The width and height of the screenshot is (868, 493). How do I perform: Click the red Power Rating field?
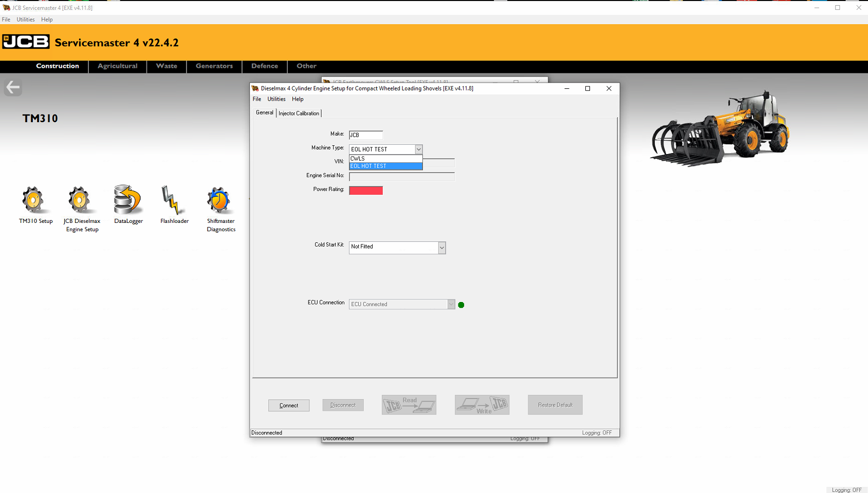tap(366, 190)
